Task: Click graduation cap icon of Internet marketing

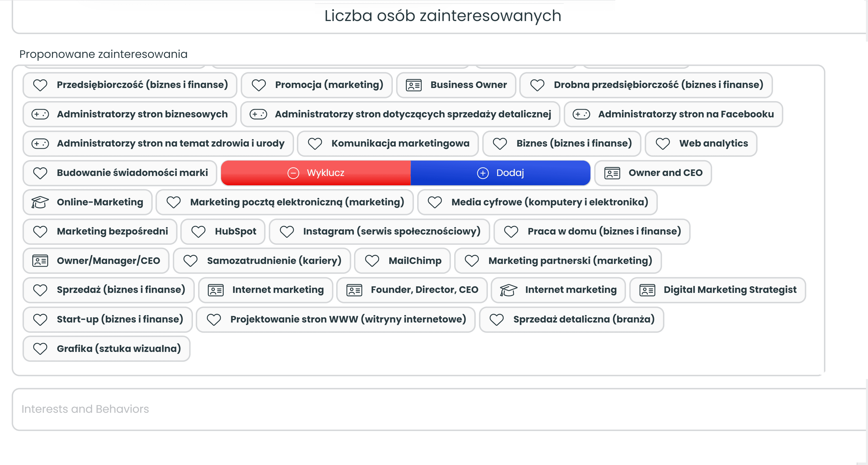Action: tap(509, 290)
